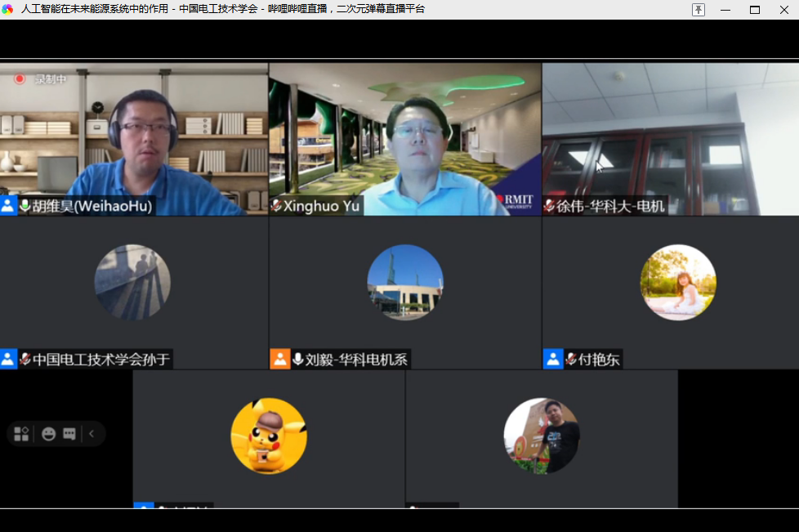Click the name label Xinghuo Yu

pyautogui.click(x=321, y=206)
